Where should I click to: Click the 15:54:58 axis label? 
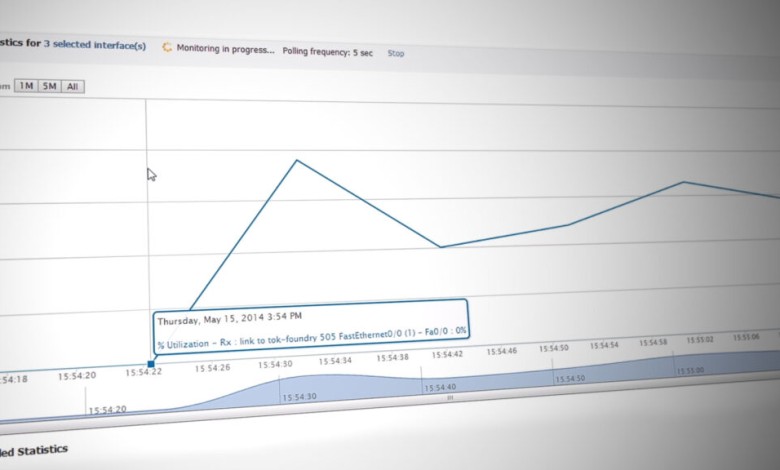[653, 343]
